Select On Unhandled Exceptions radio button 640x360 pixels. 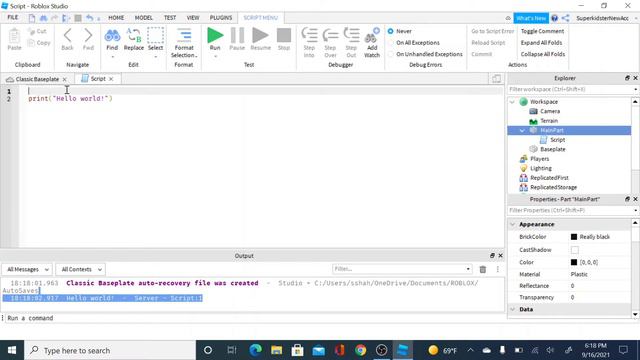pyautogui.click(x=391, y=54)
